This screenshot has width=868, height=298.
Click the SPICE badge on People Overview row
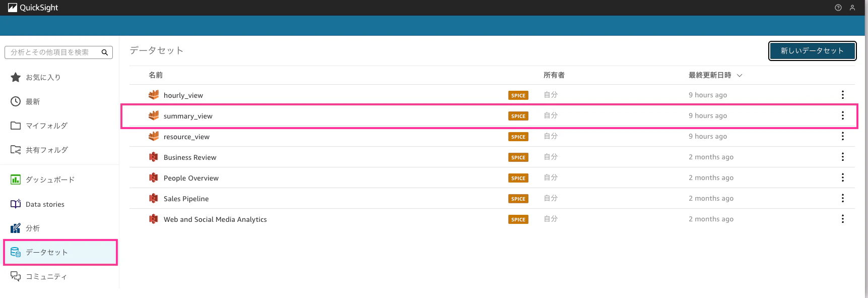pos(518,178)
